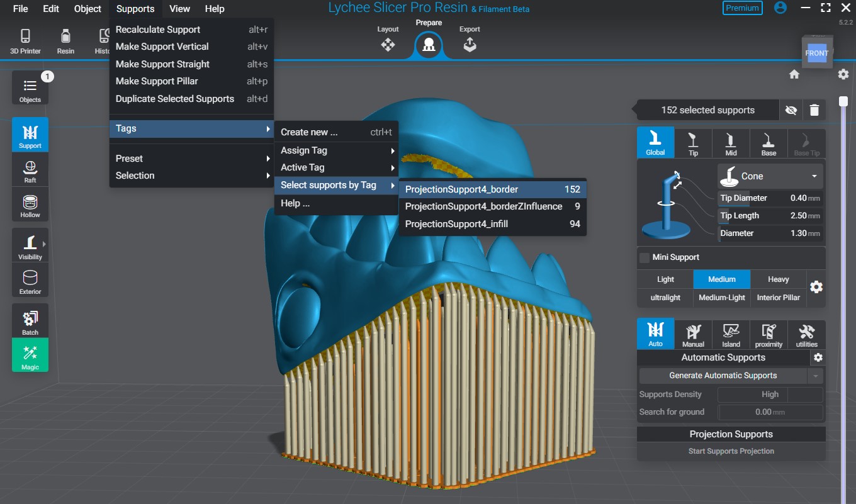This screenshot has width=856, height=504.
Task: Open Automatic Supports settings gear
Action: (x=818, y=357)
